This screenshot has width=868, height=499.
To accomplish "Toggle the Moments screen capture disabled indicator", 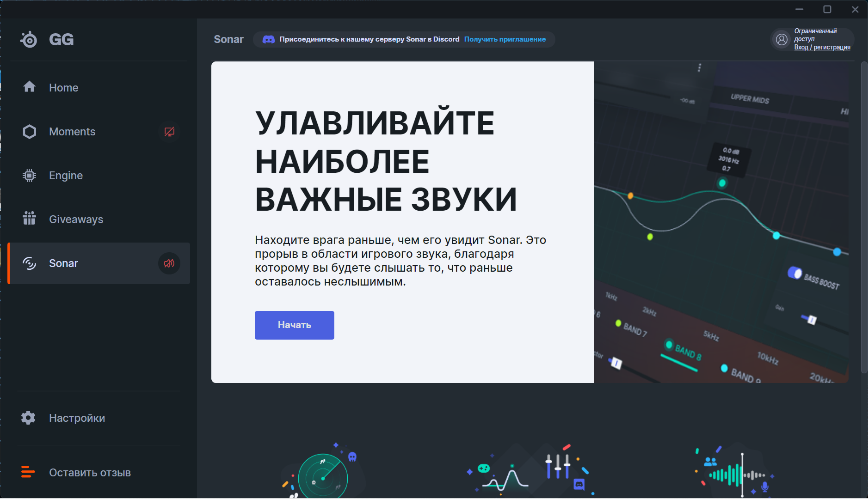I will pos(169,132).
